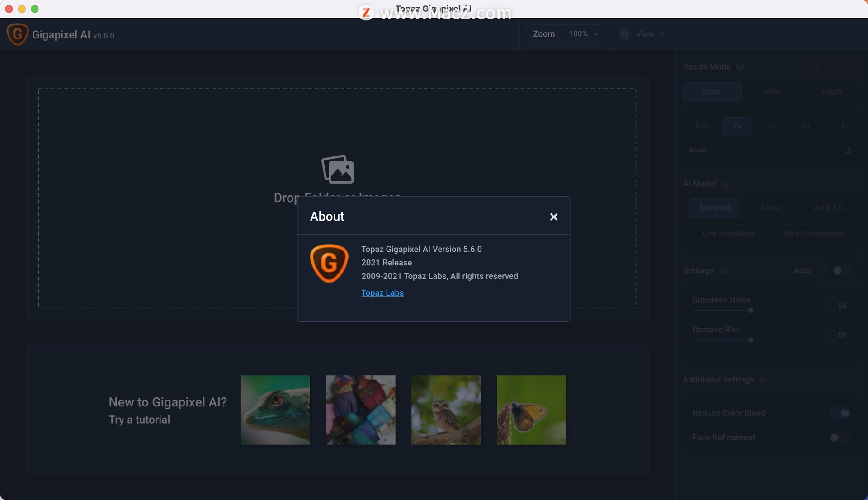The height and width of the screenshot is (500, 868).
Task: Click the Gigapixel AI shield logo in header
Action: 17,34
